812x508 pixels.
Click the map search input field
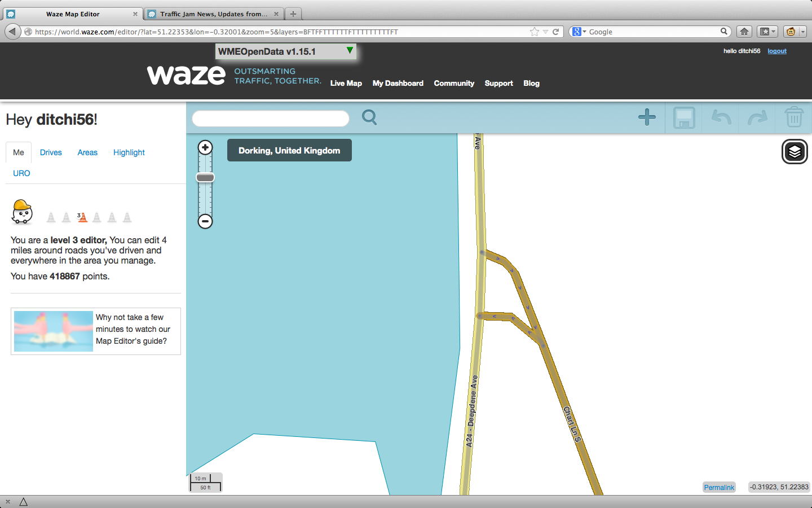[x=271, y=119]
